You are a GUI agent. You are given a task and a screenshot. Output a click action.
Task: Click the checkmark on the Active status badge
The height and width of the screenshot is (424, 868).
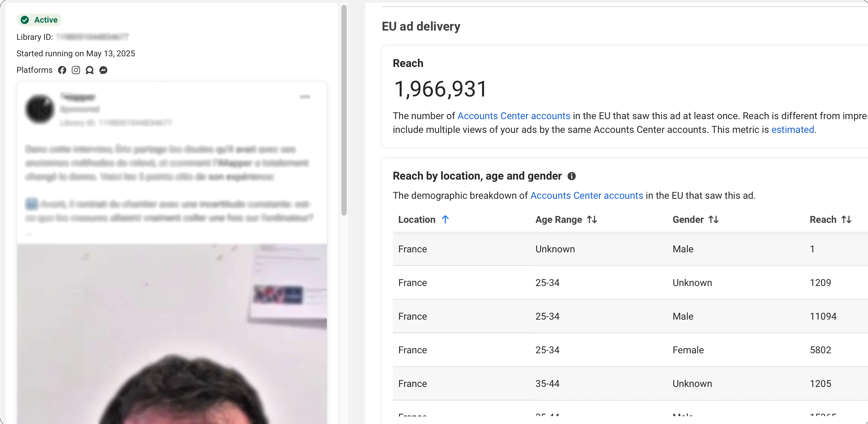pos(24,20)
